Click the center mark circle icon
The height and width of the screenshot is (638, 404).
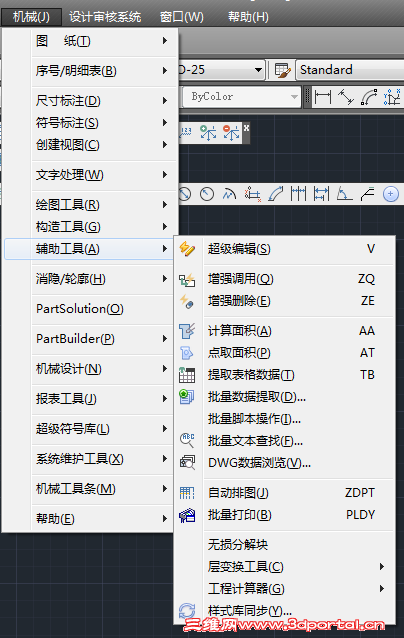coord(391,194)
